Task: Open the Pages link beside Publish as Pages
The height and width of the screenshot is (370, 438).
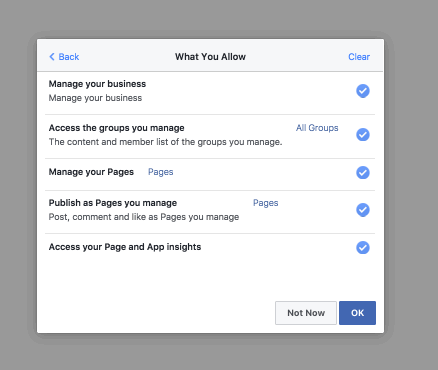Action: click(x=266, y=203)
